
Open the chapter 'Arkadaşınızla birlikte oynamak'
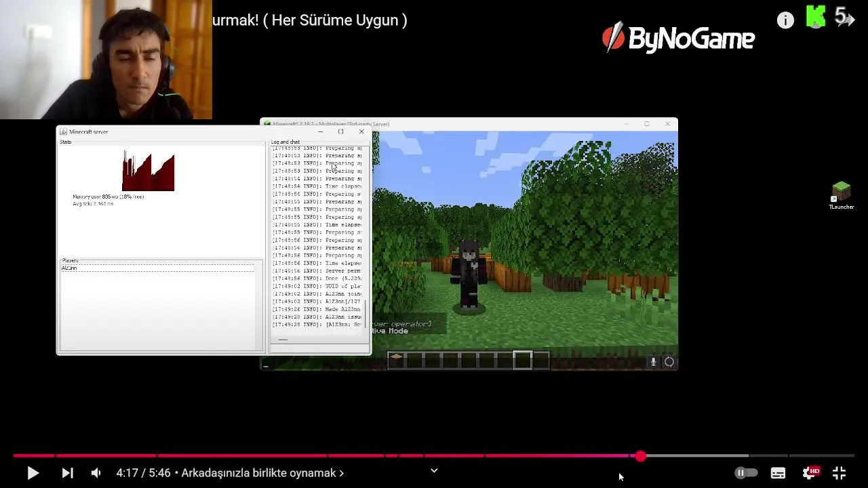pyautogui.click(x=262, y=473)
